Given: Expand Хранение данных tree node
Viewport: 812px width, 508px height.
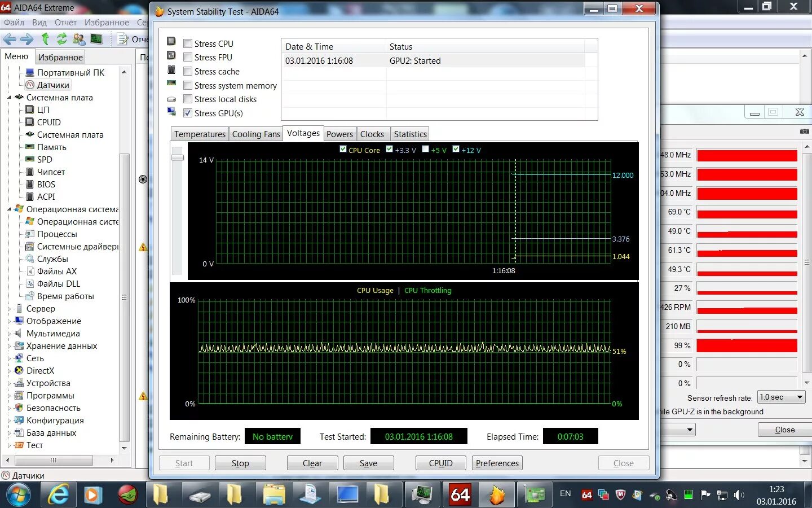Looking at the screenshot, I should click(x=9, y=346).
